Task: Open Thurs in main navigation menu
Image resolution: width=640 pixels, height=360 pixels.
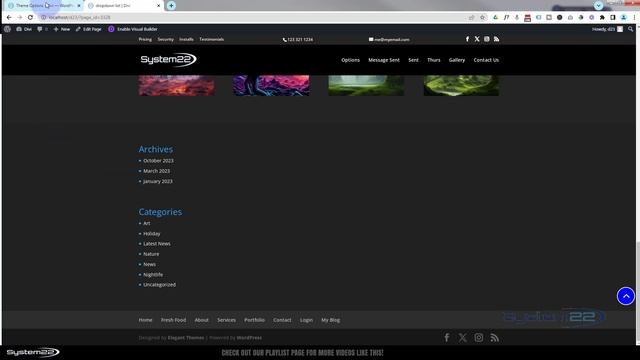Action: 433,60
